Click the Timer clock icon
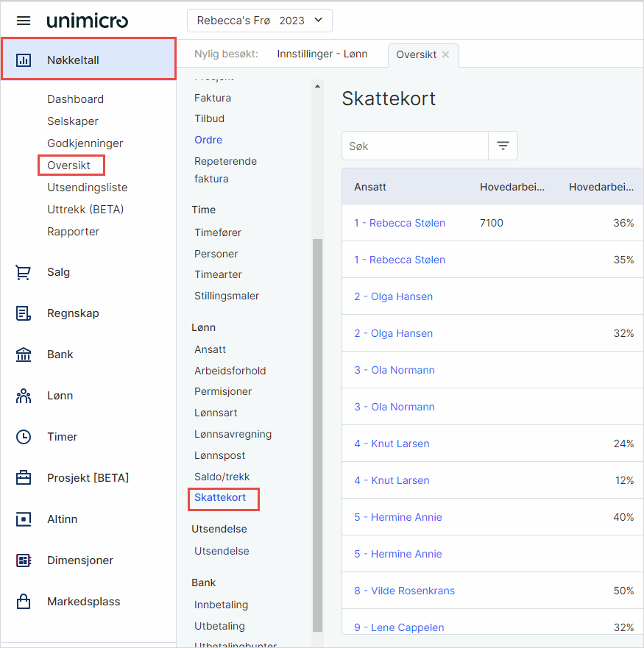 [x=24, y=437]
